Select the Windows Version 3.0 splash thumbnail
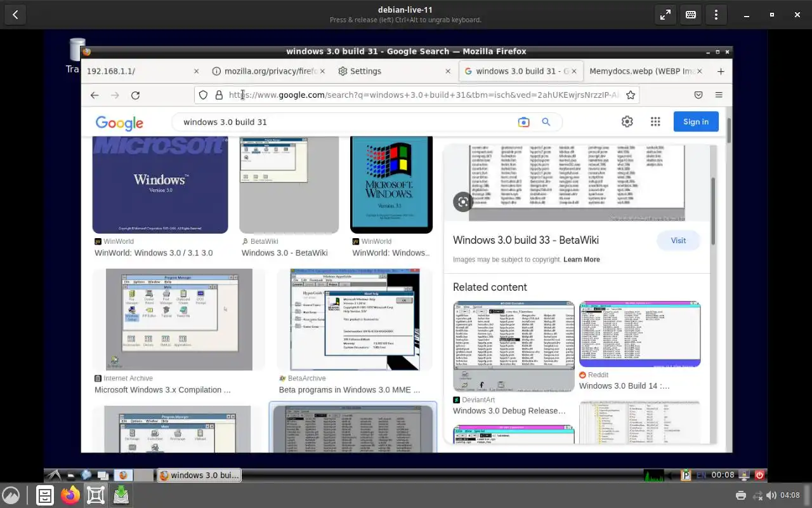This screenshot has height=508, width=812. [160, 185]
